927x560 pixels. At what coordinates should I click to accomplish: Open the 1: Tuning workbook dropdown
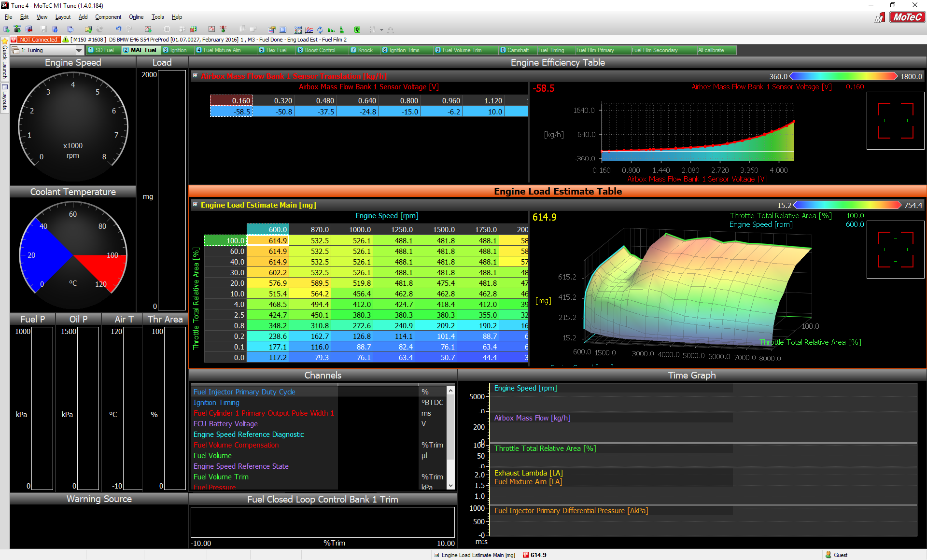79,50
